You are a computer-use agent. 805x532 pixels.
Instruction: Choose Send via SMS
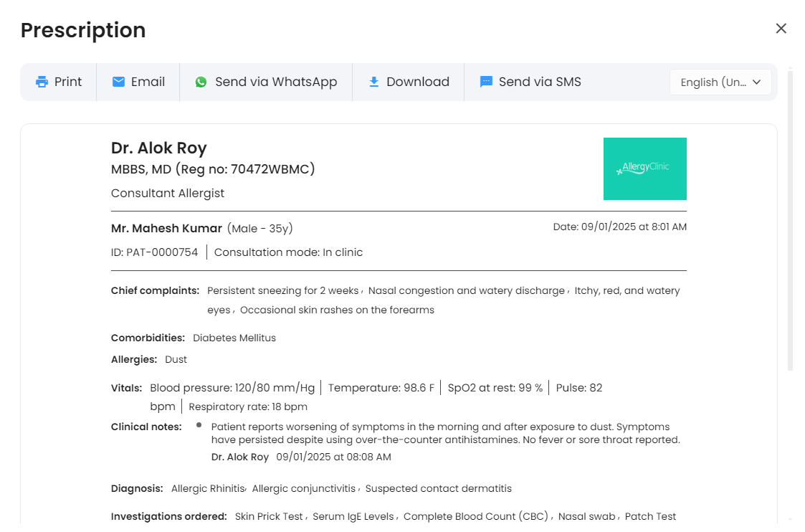tap(540, 82)
